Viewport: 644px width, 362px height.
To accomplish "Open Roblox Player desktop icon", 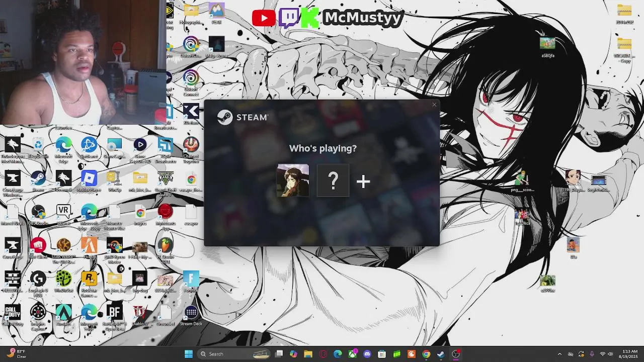I will pyautogui.click(x=89, y=182).
